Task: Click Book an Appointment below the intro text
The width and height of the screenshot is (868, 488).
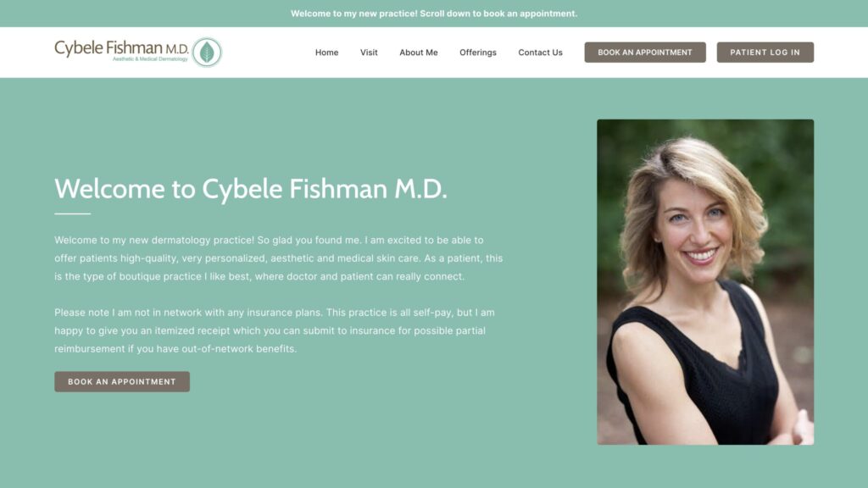Action: [x=122, y=382]
